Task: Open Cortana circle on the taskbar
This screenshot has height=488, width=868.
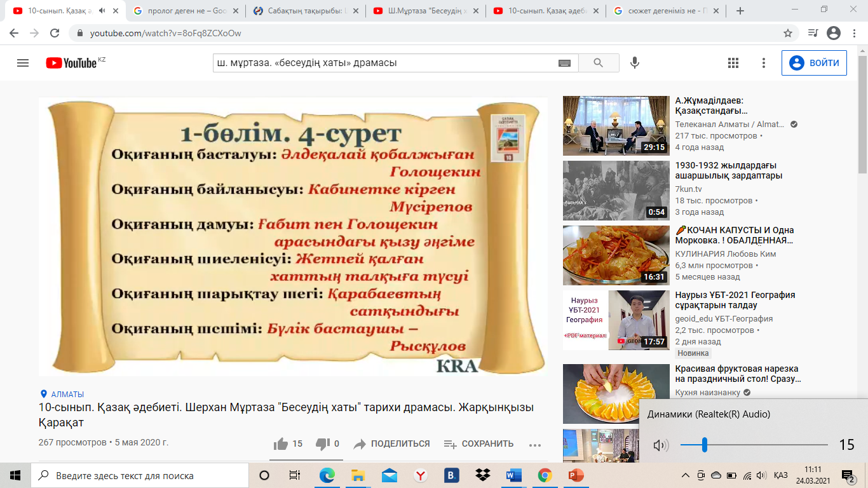Action: click(264, 475)
